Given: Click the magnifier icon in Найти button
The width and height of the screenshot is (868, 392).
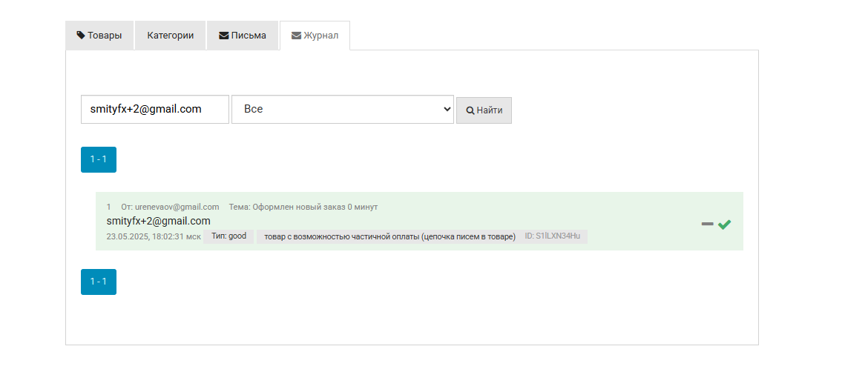Looking at the screenshot, I should (x=470, y=110).
